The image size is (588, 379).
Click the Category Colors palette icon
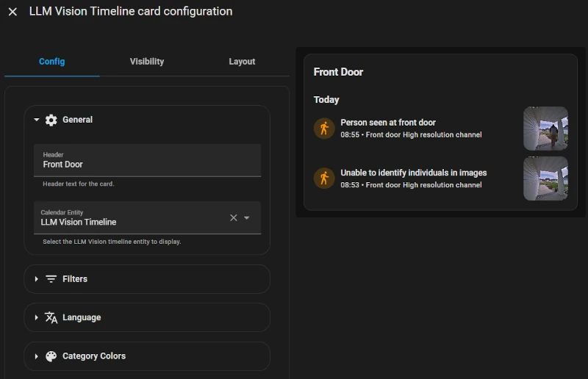pos(51,356)
